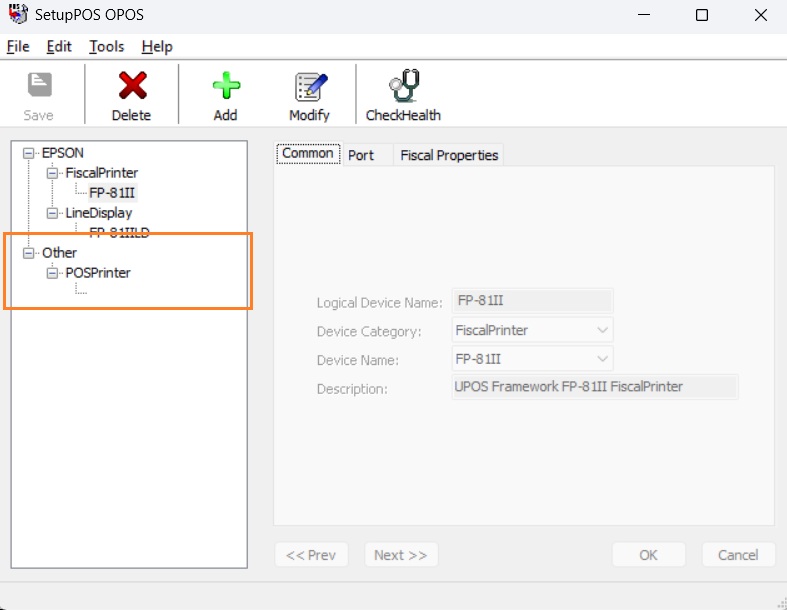Collapse the LineDisplay tree node
The height and width of the screenshot is (610, 787).
(x=52, y=213)
